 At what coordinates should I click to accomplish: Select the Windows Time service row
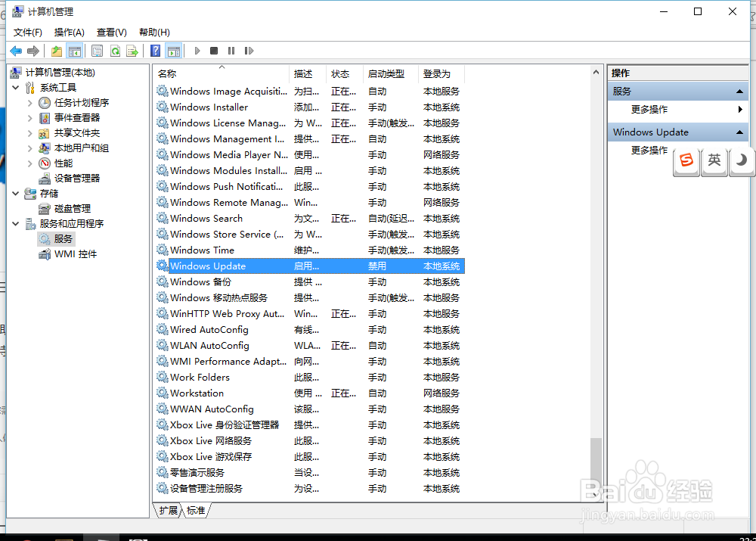click(309, 250)
